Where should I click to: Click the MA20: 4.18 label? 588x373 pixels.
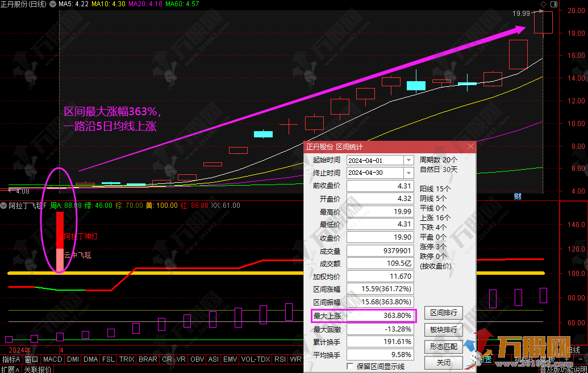[145, 4]
